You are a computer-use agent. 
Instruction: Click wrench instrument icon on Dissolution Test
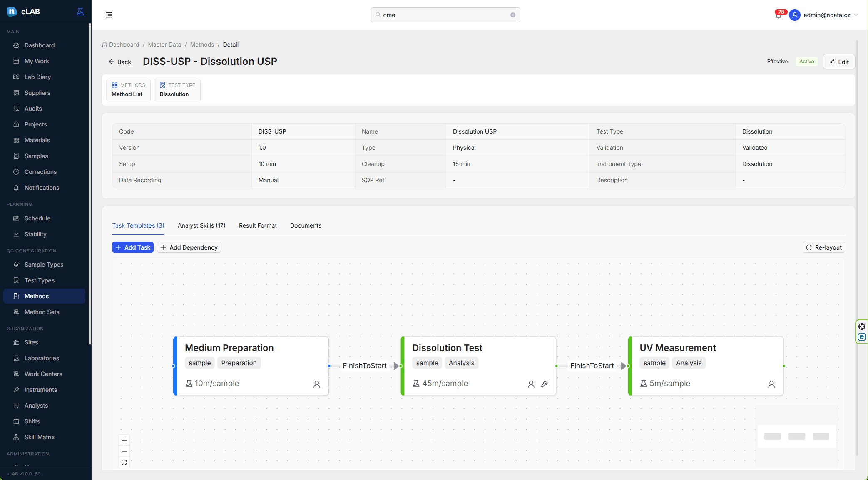pos(545,384)
